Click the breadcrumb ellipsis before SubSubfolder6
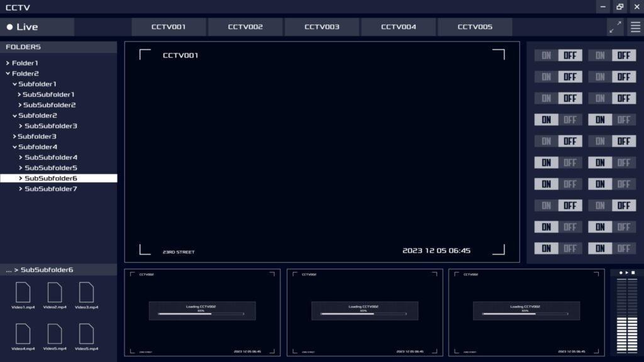This screenshot has height=362, width=644. (x=9, y=270)
